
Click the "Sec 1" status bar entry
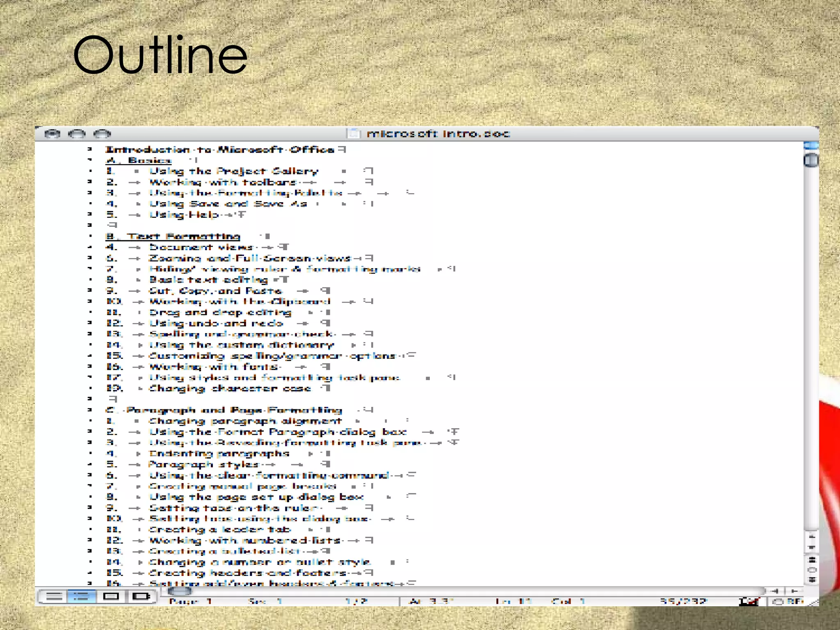click(x=266, y=601)
